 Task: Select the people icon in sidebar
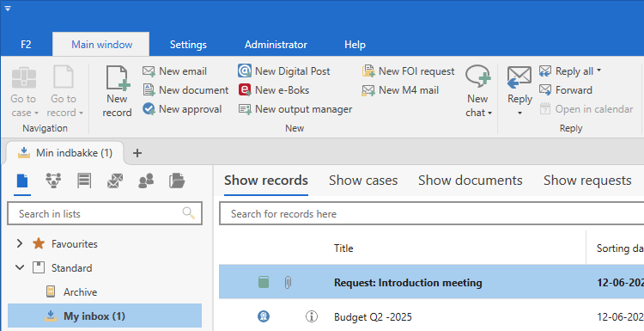click(x=146, y=181)
